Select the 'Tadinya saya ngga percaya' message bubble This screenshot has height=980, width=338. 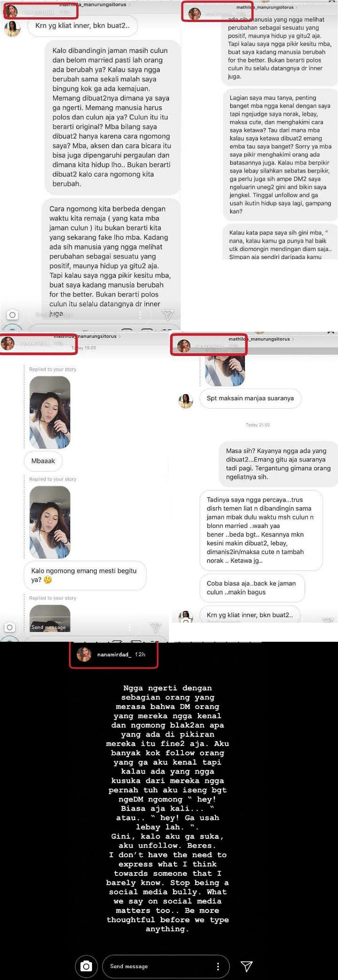(x=261, y=530)
